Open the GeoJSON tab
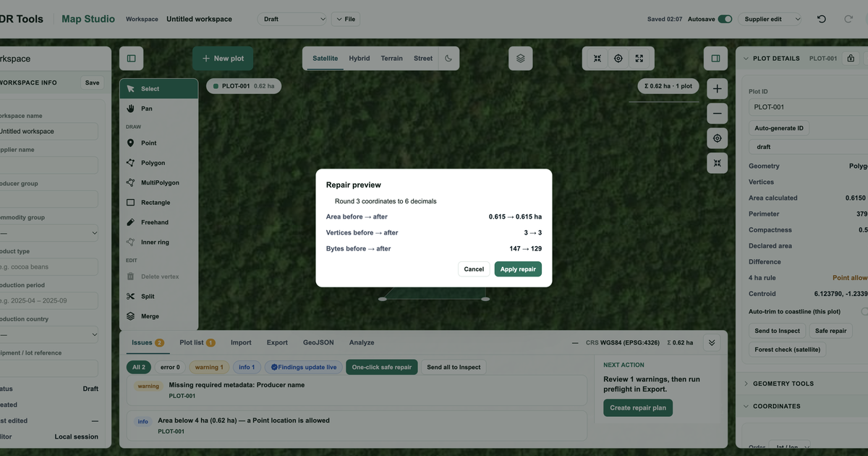 (318, 343)
